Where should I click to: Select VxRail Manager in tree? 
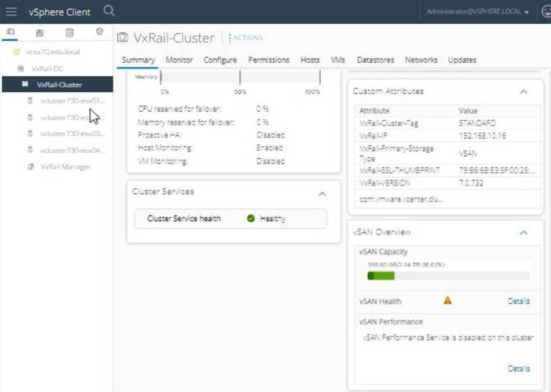click(x=66, y=167)
